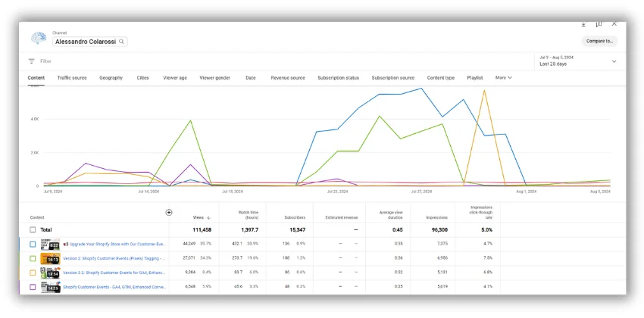Expand the More tabs dropdown
This screenshot has width=644, height=318.
point(504,78)
